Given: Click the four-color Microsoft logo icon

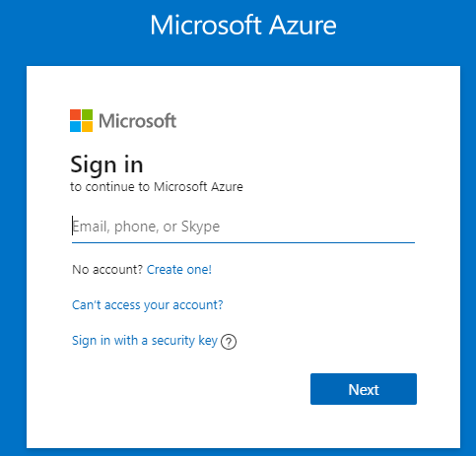Looking at the screenshot, I should click(x=81, y=120).
